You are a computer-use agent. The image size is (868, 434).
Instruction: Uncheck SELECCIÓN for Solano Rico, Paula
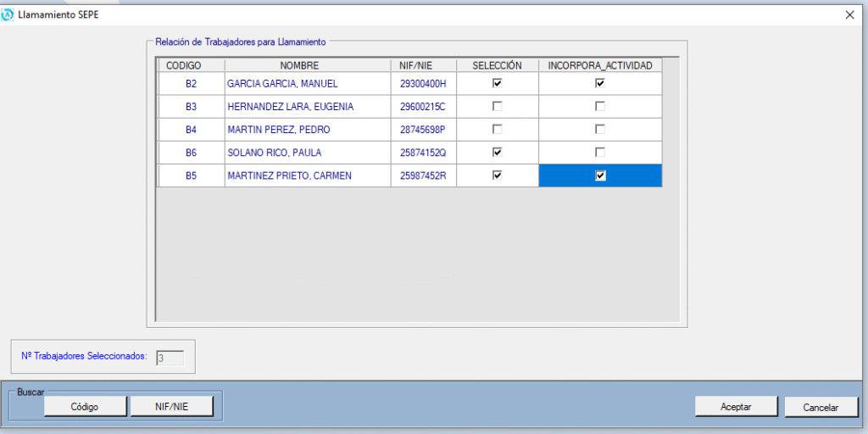click(498, 152)
